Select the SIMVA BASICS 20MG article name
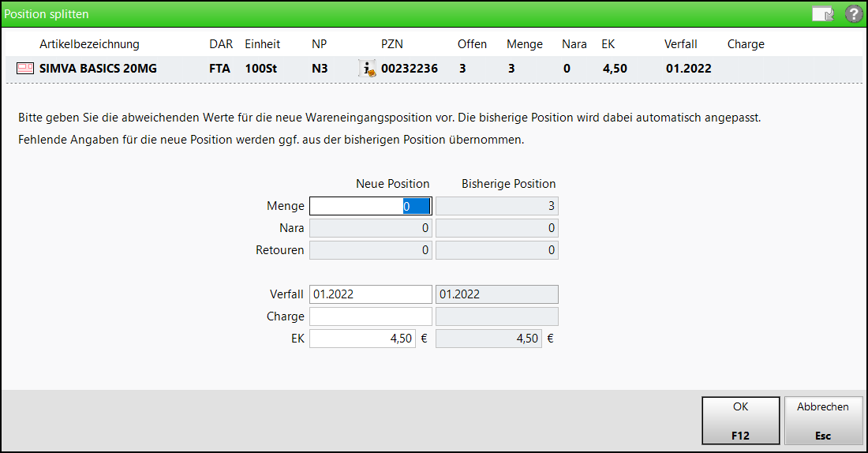Image resolution: width=868 pixels, height=453 pixels. (98, 69)
